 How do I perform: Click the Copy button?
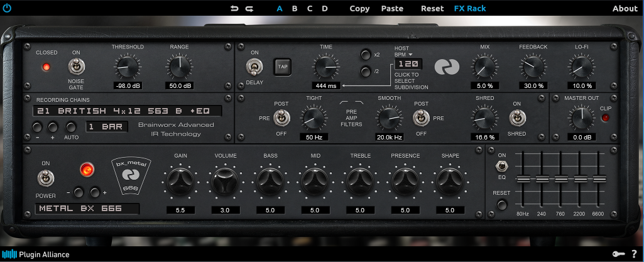pyautogui.click(x=359, y=8)
